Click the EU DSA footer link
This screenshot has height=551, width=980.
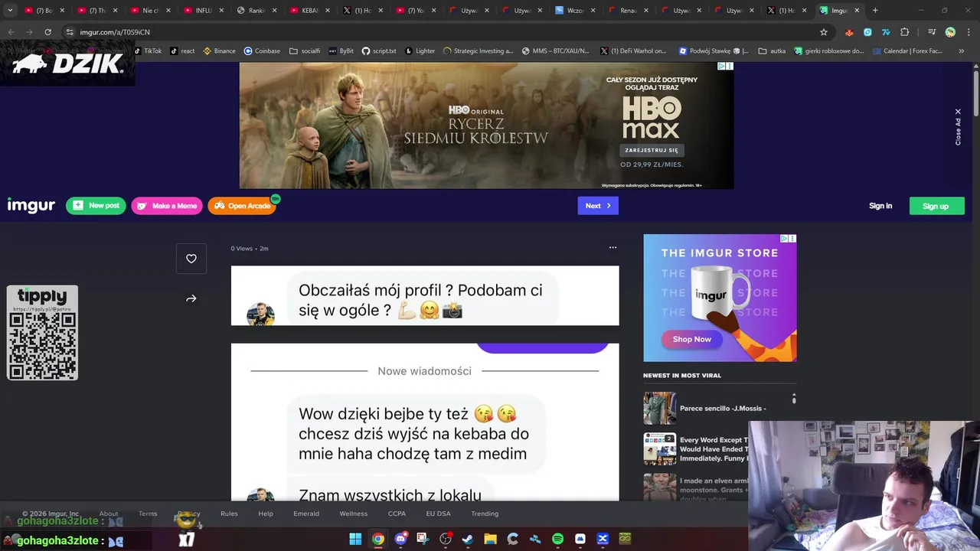point(439,514)
